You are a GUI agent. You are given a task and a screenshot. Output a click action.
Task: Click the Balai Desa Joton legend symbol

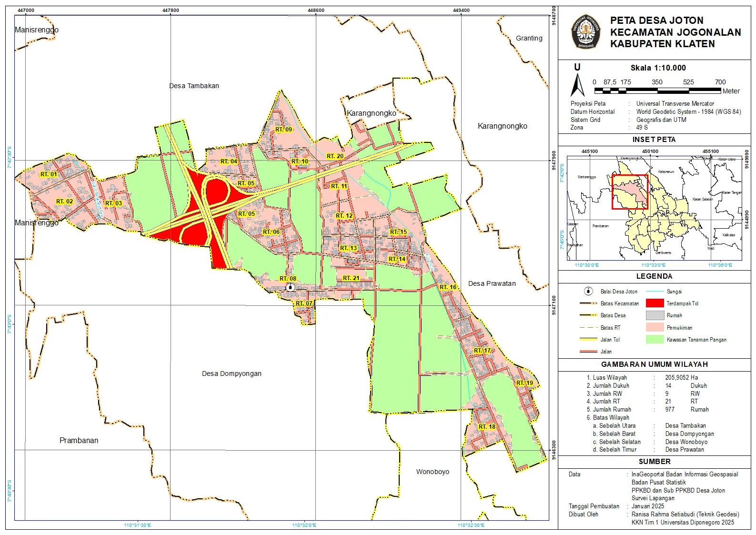pos(589,291)
